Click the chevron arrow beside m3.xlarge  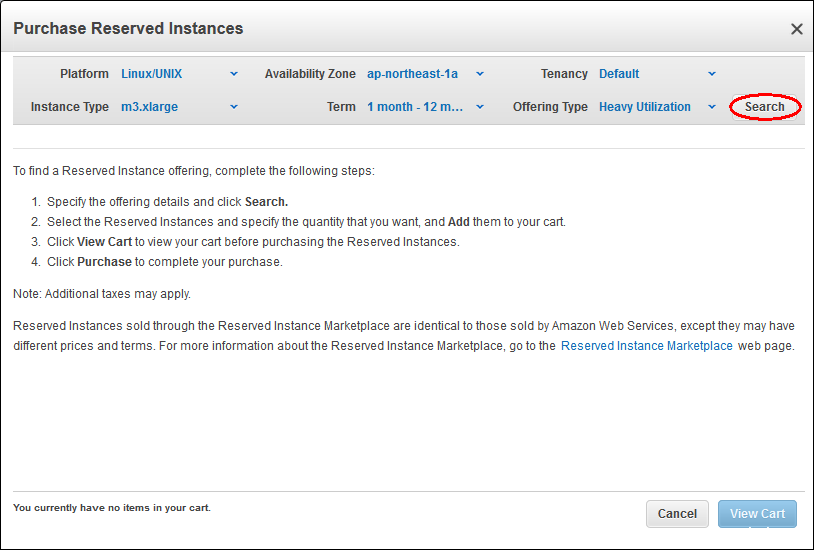[x=234, y=107]
